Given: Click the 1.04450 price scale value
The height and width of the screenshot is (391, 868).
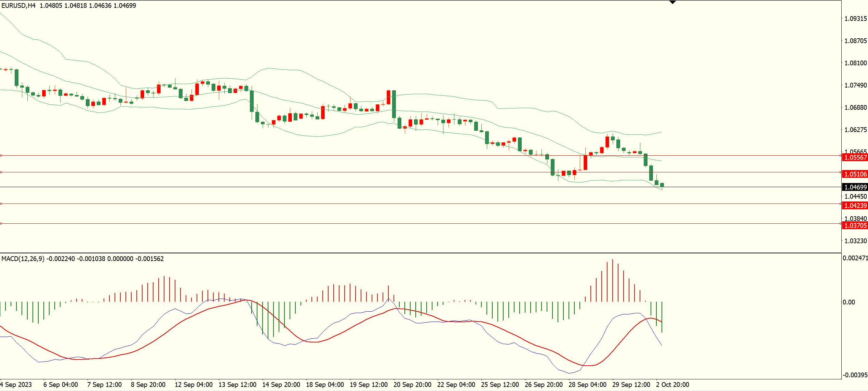Looking at the screenshot, I should (856, 196).
